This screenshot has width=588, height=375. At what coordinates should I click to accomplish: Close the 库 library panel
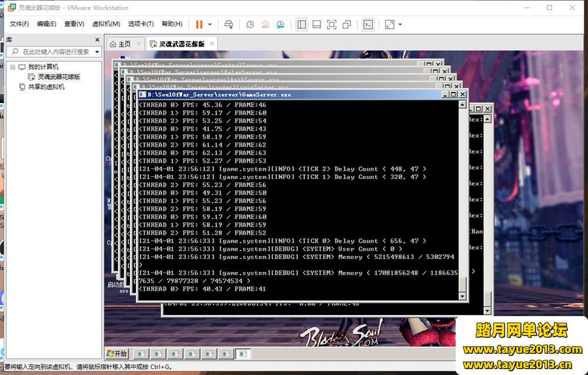98,40
